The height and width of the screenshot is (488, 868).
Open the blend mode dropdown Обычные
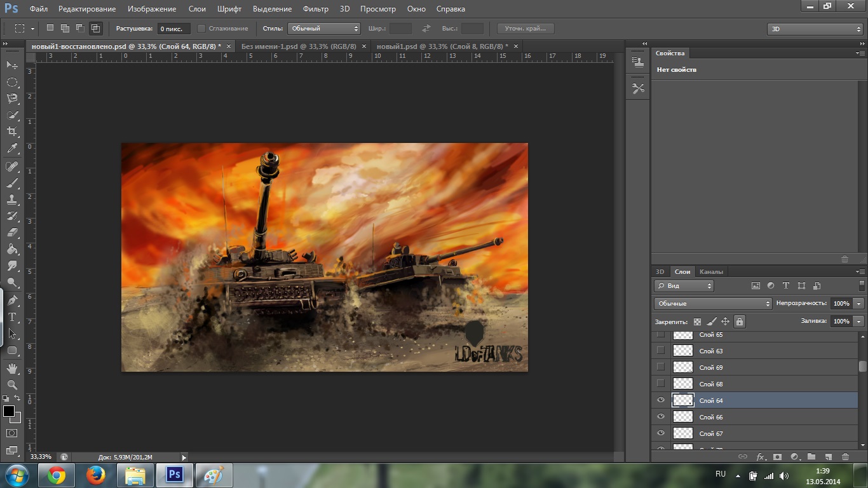(713, 304)
